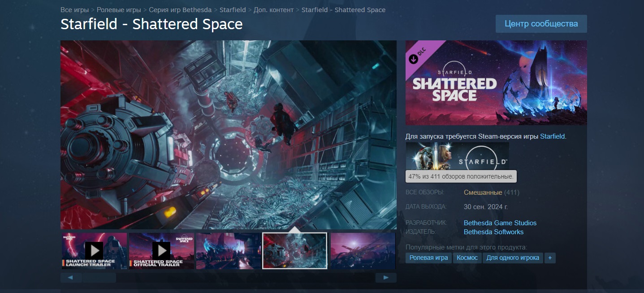Open the Starfield base game banner
Image resolution: width=644 pixels, height=293 pixels.
(457, 156)
